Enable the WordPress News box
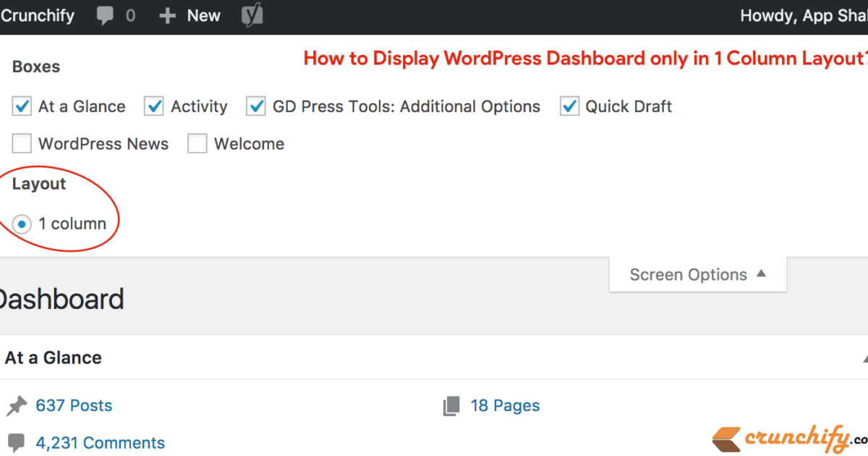 pos(22,144)
